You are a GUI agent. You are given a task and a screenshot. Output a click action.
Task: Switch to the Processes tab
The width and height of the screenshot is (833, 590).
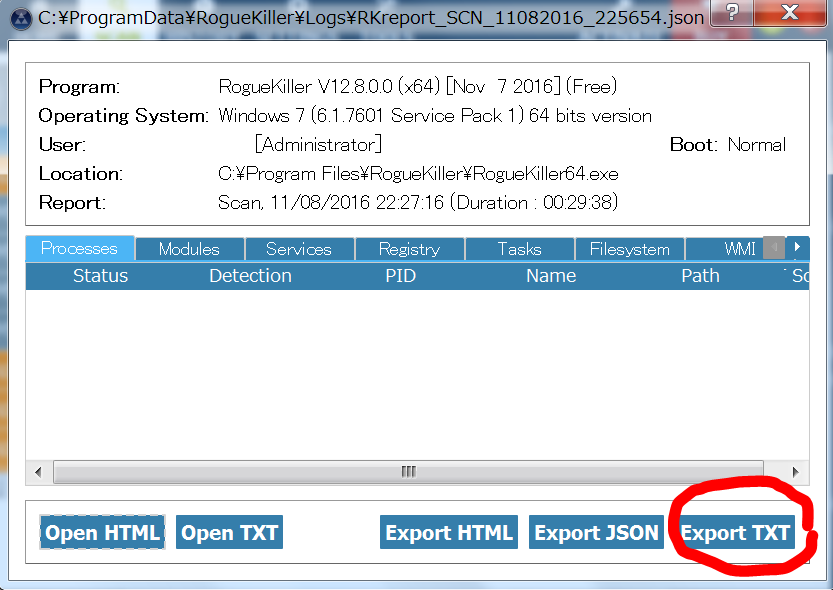(x=80, y=249)
